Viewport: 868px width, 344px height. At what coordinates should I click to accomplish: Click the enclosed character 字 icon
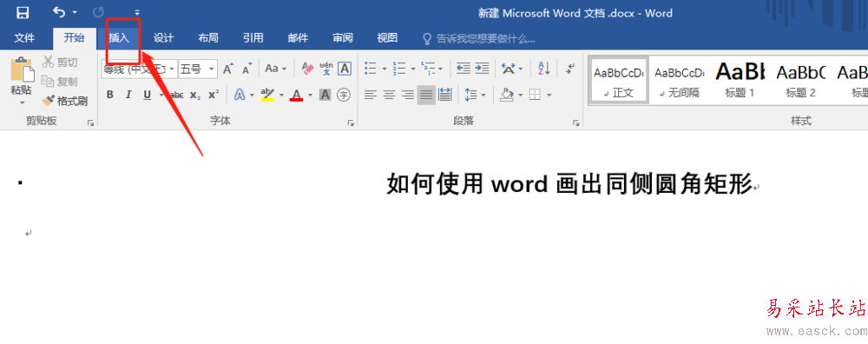[345, 95]
